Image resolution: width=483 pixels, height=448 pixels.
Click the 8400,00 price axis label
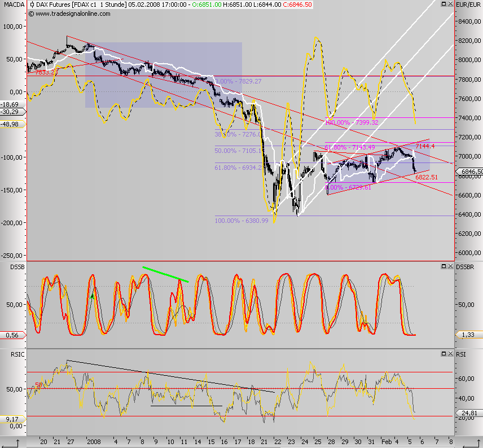(469, 21)
